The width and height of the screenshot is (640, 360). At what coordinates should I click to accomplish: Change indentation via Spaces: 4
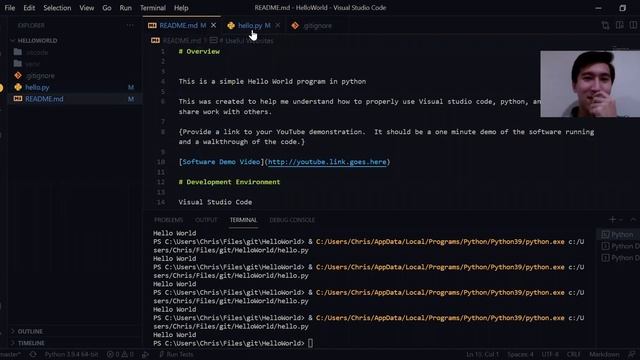pos(520,354)
